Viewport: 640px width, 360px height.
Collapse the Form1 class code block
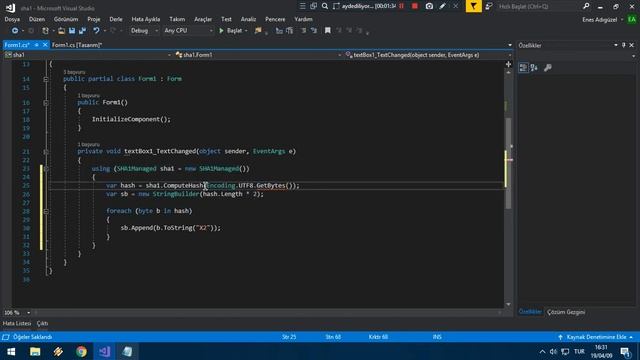tap(46, 79)
